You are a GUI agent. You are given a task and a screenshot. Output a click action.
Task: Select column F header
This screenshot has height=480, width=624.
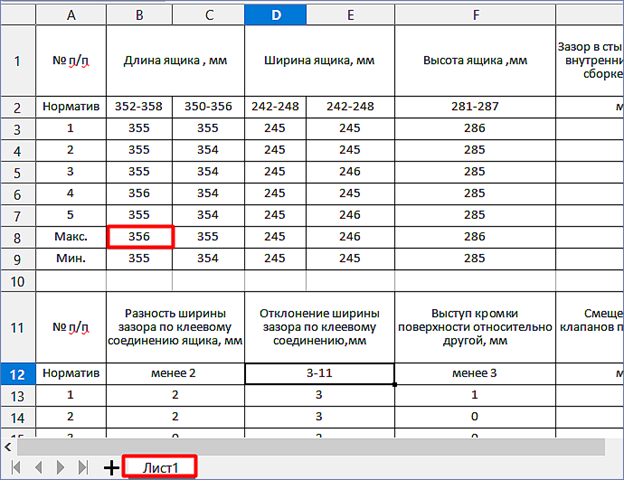coord(475,15)
